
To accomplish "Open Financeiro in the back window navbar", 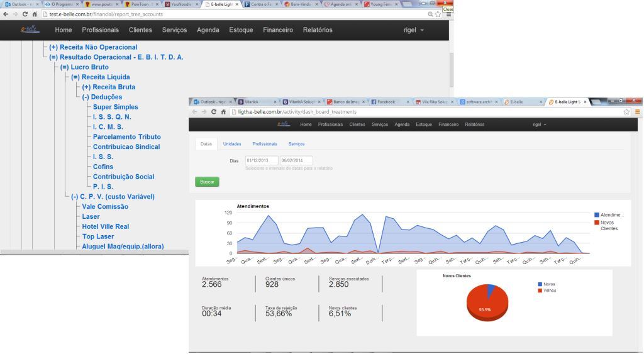I will click(278, 30).
